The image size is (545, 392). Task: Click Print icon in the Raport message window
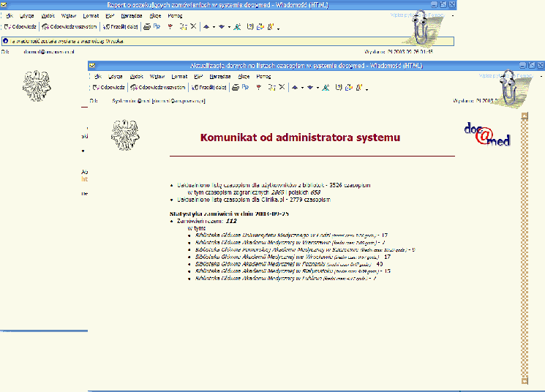point(147,26)
